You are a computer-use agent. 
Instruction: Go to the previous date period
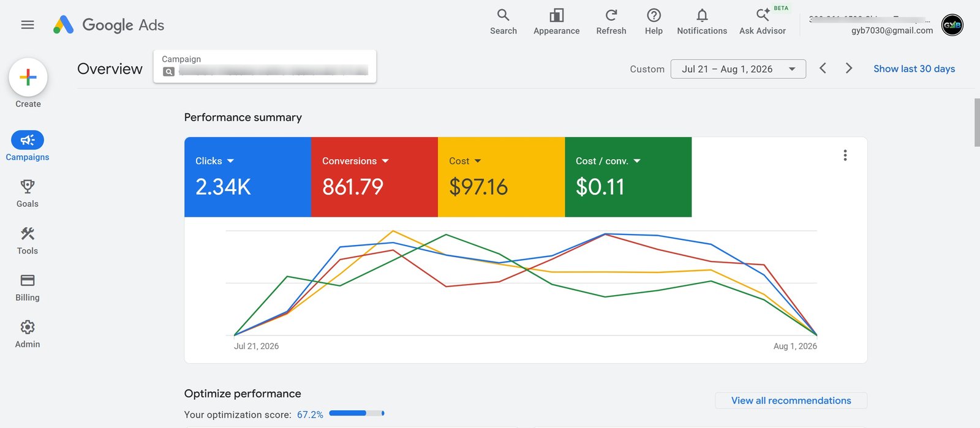(823, 69)
